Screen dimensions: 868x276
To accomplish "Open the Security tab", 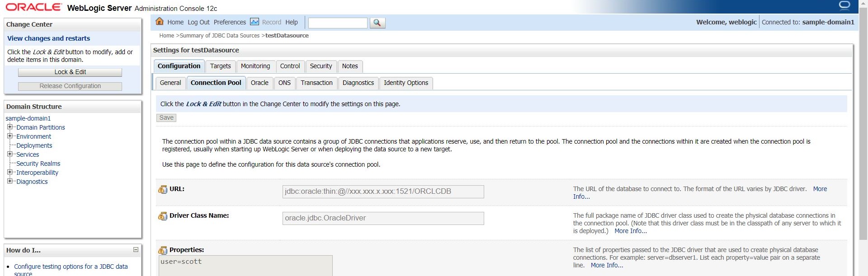I will point(321,66).
